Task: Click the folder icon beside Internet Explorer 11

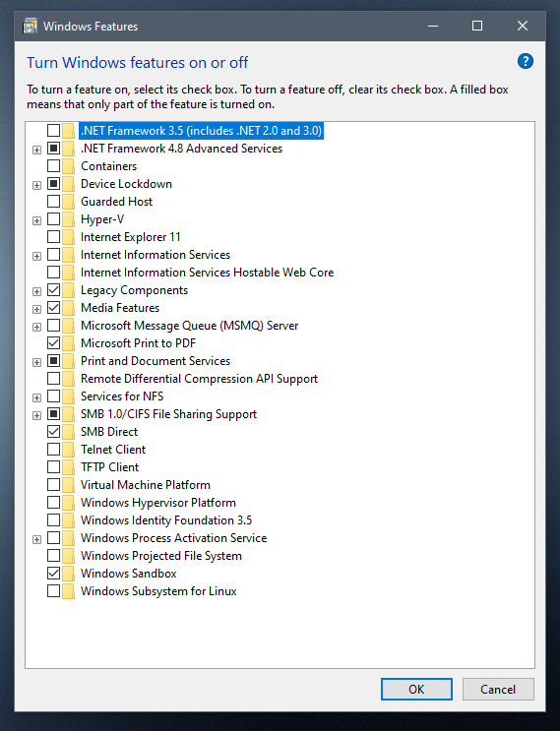Action: 68,237
